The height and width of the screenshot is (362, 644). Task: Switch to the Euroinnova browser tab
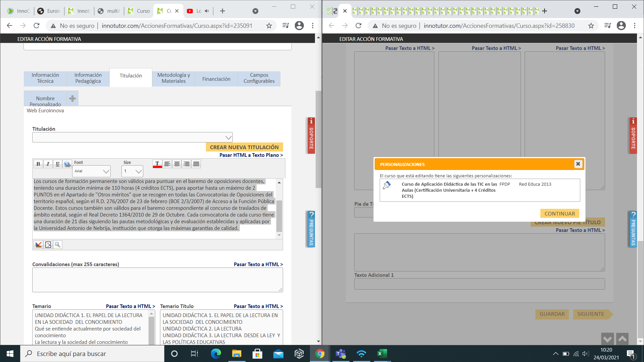pyautogui.click(x=49, y=11)
